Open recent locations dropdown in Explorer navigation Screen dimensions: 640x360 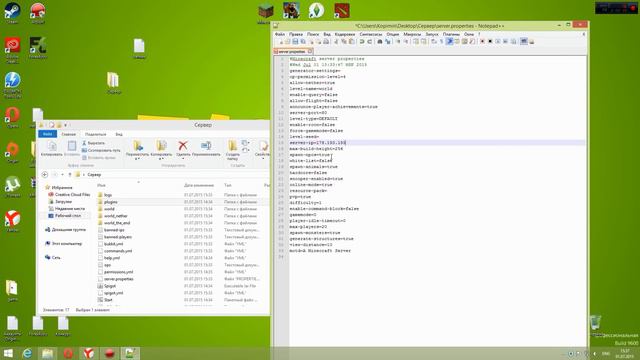coord(62,175)
